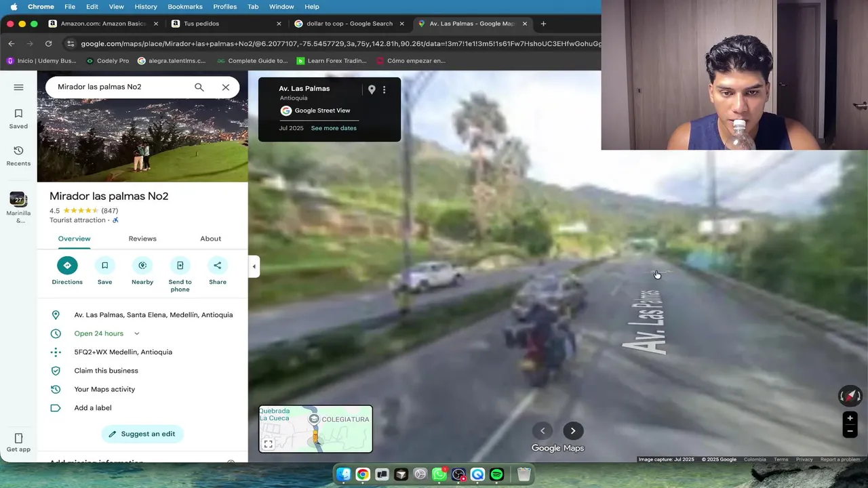Open Your Maps activity

[142, 389]
